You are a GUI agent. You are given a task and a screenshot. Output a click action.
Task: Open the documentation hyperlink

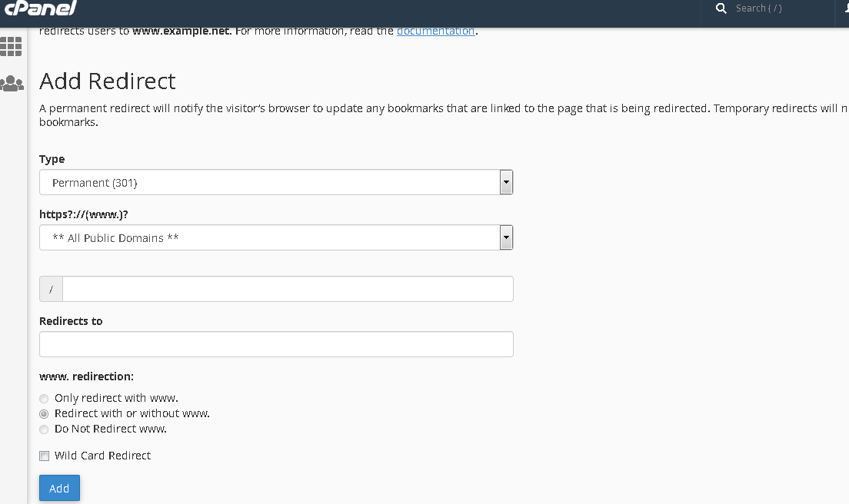click(435, 31)
